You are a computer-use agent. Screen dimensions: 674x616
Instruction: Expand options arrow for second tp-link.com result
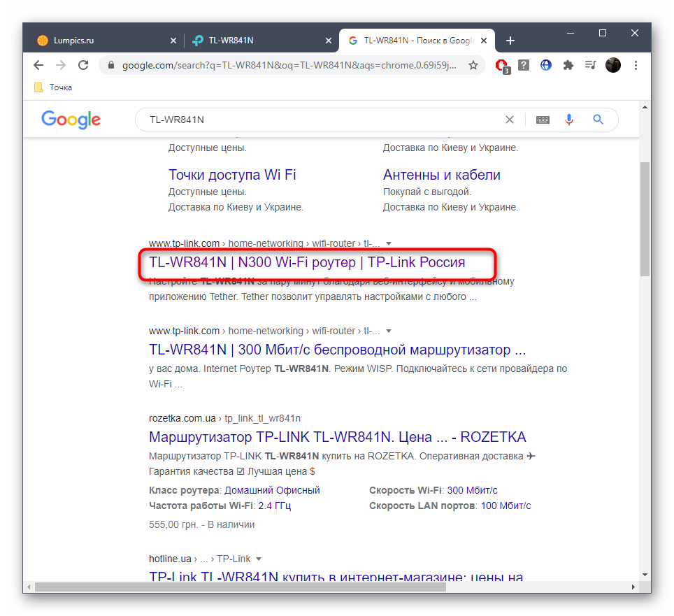[x=389, y=331]
